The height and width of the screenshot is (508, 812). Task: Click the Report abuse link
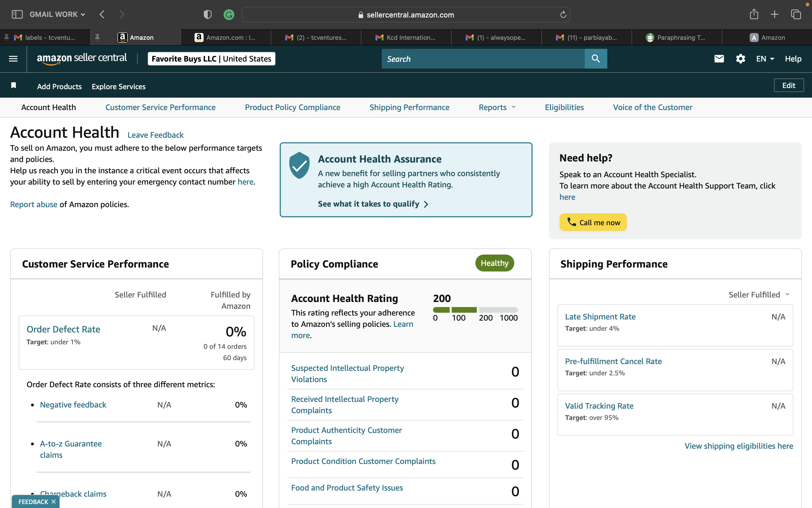[x=34, y=204]
